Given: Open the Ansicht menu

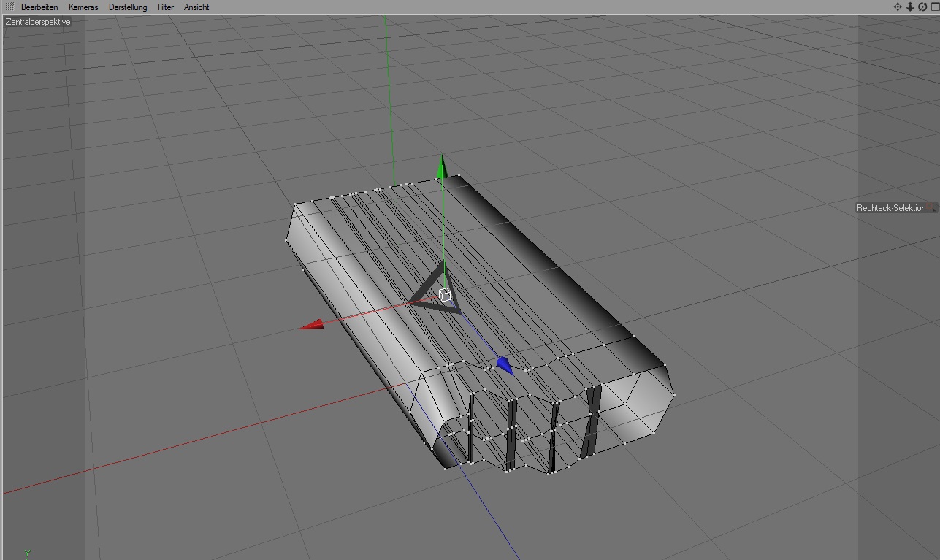Looking at the screenshot, I should point(196,7).
